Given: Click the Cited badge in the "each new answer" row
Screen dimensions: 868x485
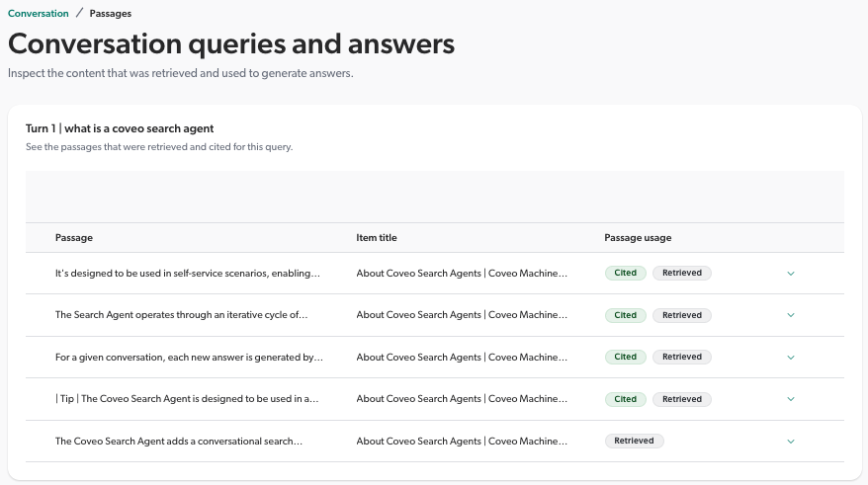Looking at the screenshot, I should click(625, 358).
